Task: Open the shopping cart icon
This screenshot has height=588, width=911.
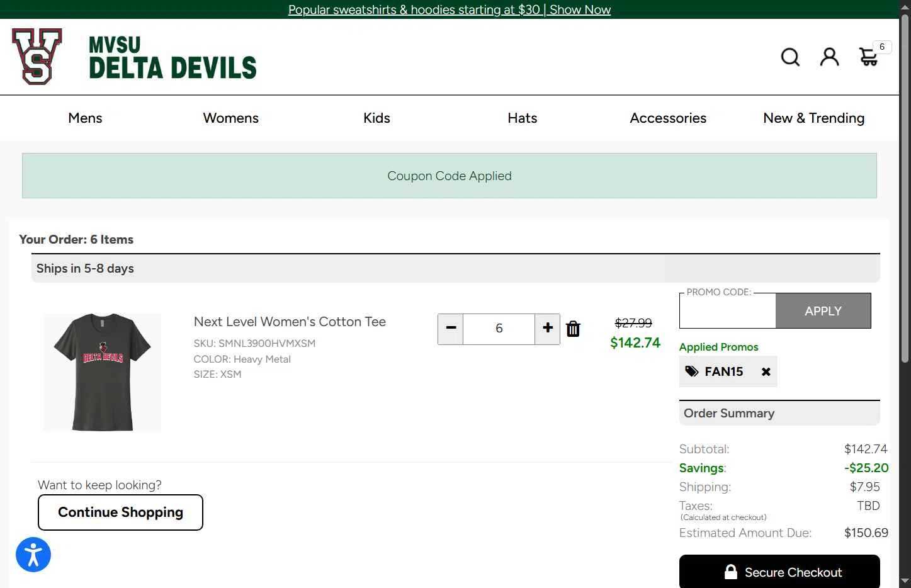Action: (x=869, y=57)
